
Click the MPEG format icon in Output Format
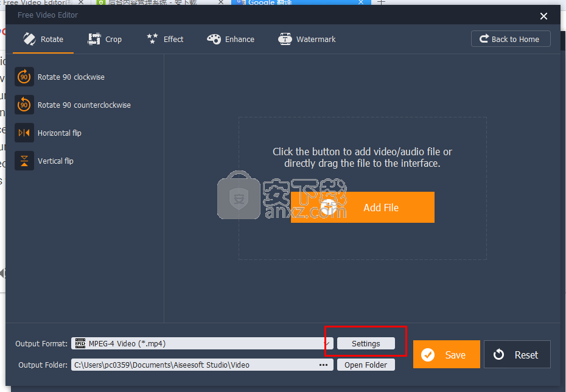[x=80, y=343]
